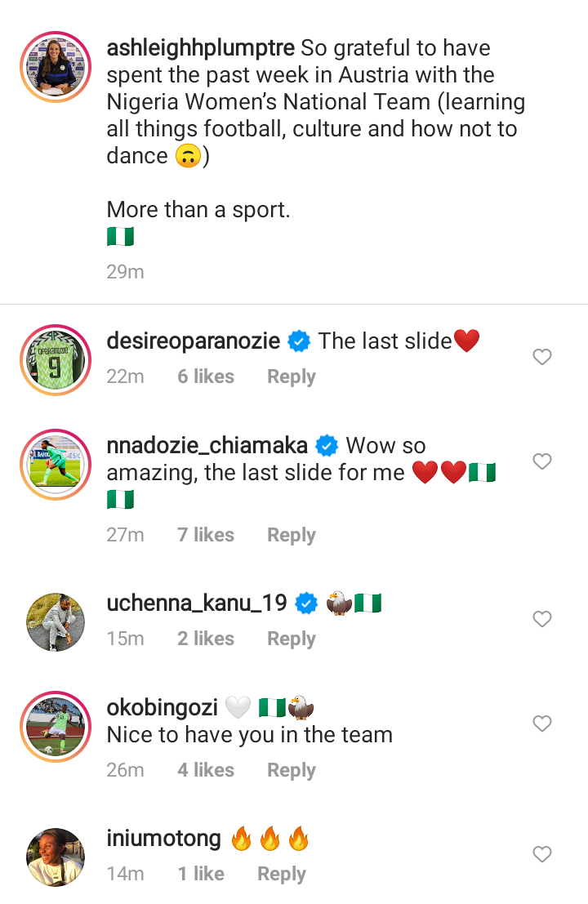This screenshot has height=904, width=588.
Task: Reply to iniumotong's fire emoji comment
Action: click(x=281, y=874)
